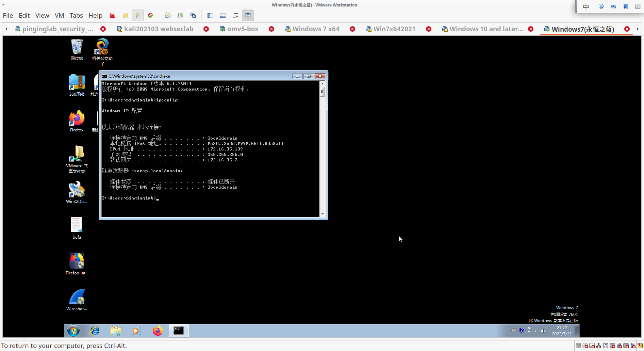
Task: Show hidden tray icons arrow
Action: point(535,331)
